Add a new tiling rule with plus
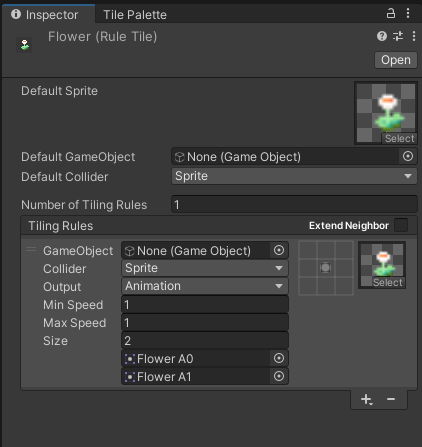The width and height of the screenshot is (422, 447). [x=366, y=399]
